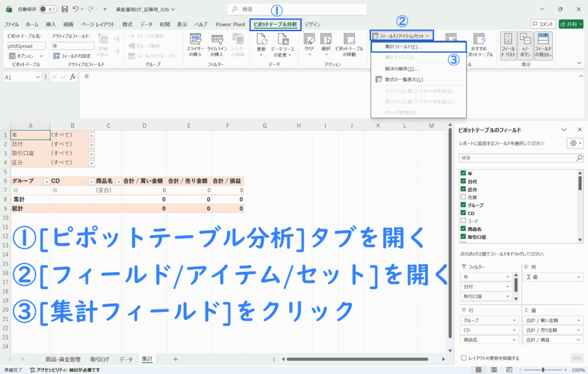
Task: Check the 売買 field checkbox
Action: tap(463, 197)
